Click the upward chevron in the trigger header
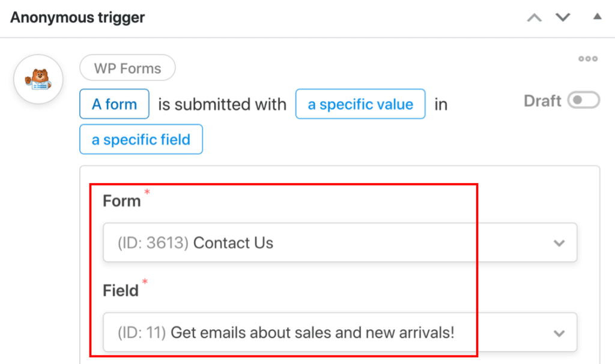The height and width of the screenshot is (364, 615). [533, 17]
